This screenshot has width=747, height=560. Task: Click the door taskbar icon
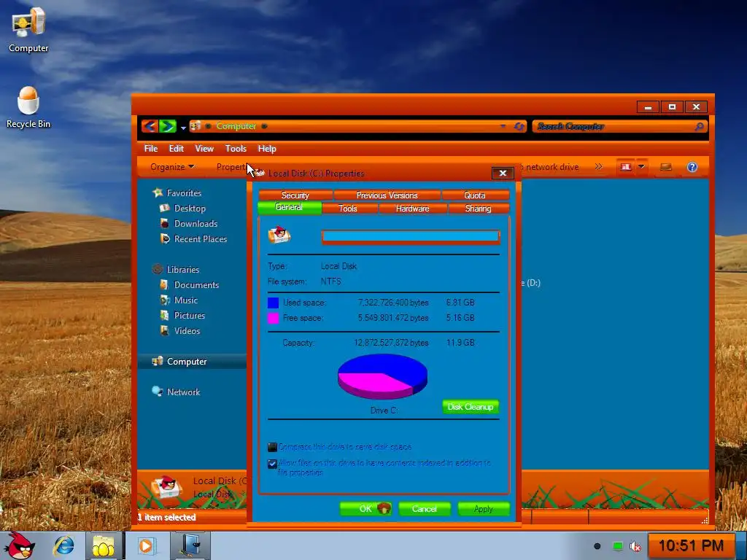coord(190,545)
